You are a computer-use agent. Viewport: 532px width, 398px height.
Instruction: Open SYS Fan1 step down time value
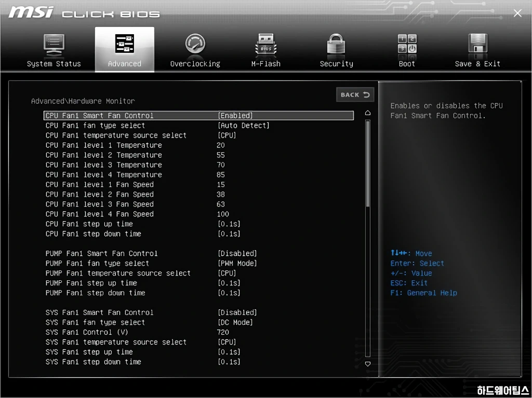click(x=229, y=362)
